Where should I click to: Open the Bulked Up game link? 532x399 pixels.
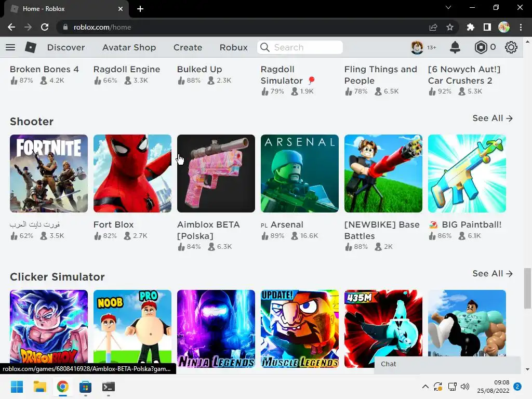click(x=199, y=69)
